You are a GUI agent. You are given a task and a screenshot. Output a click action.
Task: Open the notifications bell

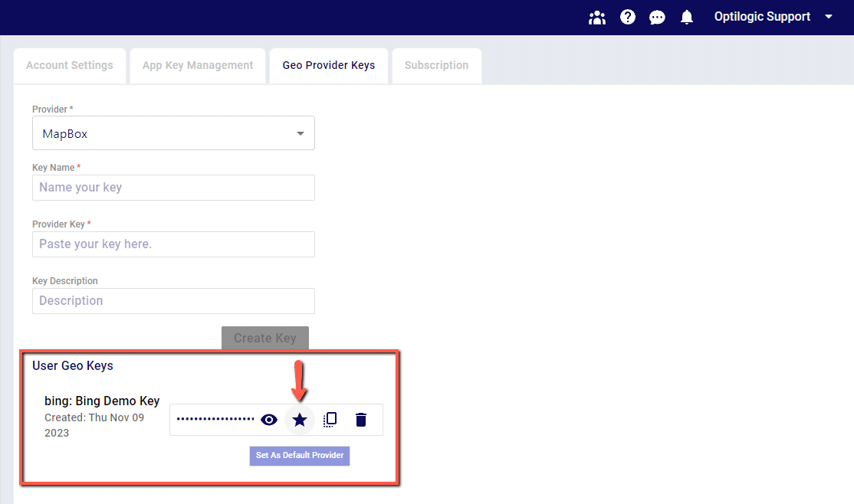687,18
